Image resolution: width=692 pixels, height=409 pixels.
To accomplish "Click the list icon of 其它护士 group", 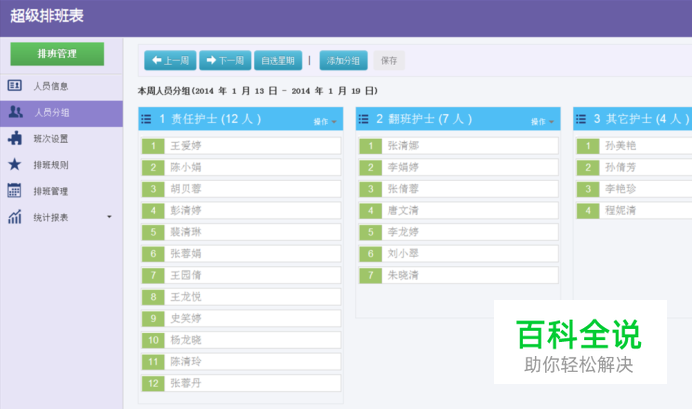I will 581,119.
